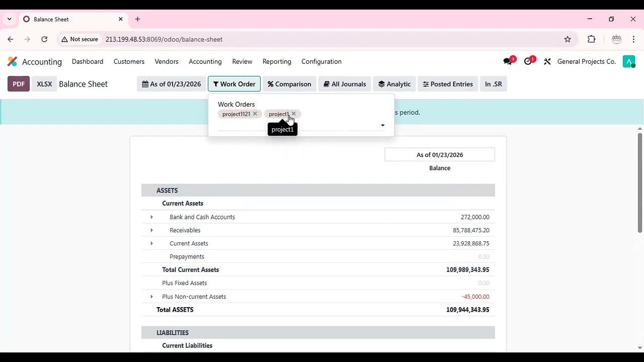Open the tab search dropdown arrow
This screenshot has height=362, width=644.
pos(9,19)
